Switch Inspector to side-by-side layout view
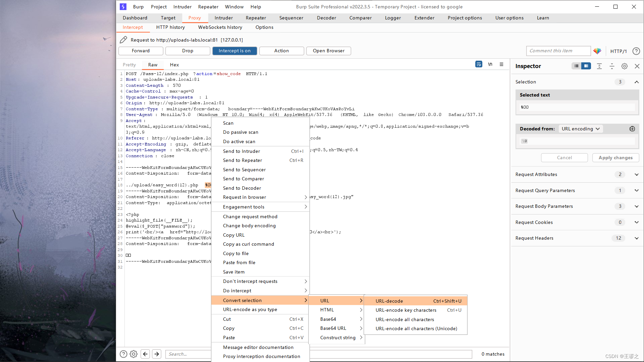 click(586, 66)
